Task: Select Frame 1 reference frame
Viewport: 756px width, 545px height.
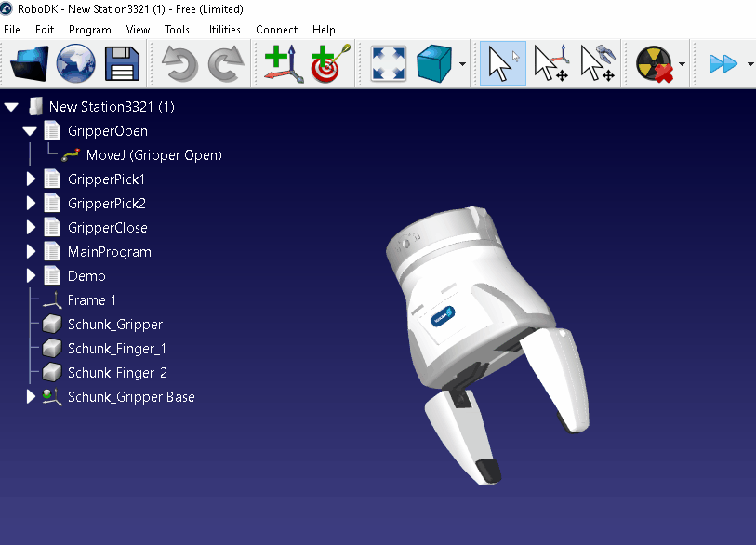Action: point(92,300)
